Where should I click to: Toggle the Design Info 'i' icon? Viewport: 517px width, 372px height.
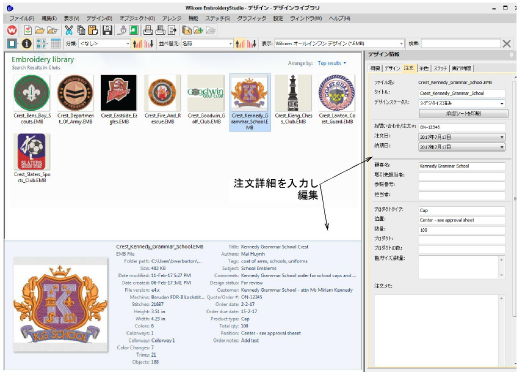[26, 44]
